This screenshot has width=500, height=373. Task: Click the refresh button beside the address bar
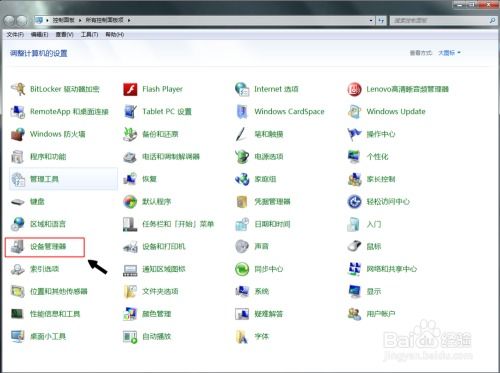(381, 21)
